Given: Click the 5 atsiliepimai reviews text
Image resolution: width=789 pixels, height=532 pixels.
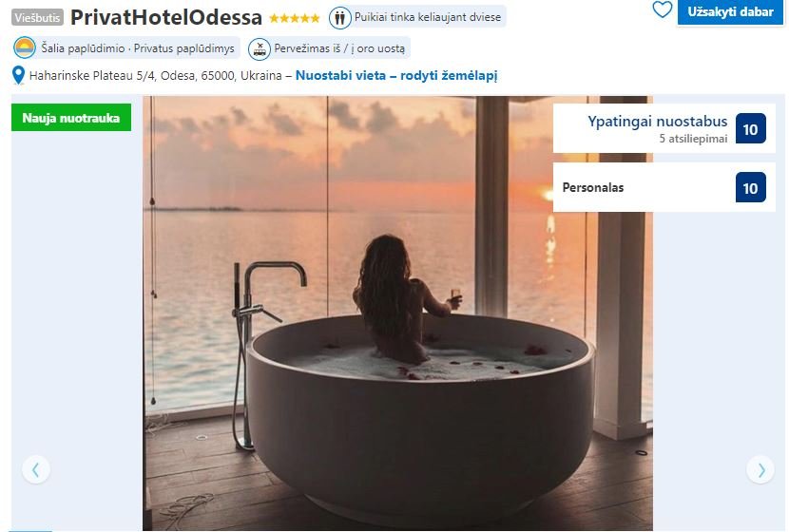Looking at the screenshot, I should [x=693, y=139].
